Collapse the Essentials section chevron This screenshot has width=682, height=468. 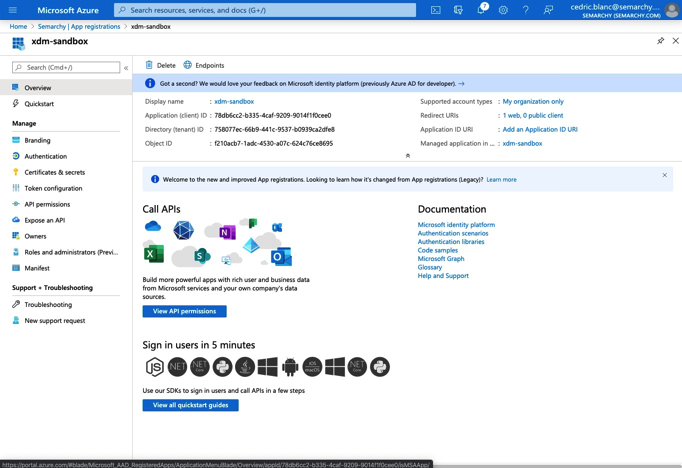pos(407,156)
